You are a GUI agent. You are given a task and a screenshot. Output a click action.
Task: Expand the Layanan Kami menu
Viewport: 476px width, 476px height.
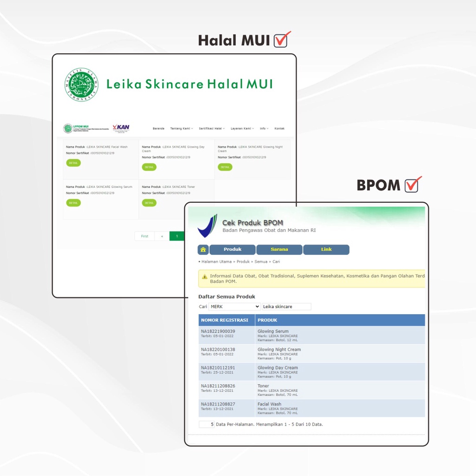coord(242,129)
